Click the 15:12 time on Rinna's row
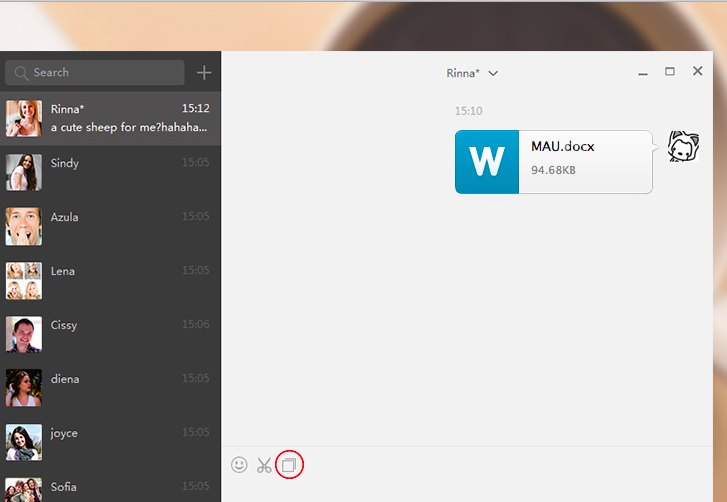This screenshot has width=727, height=502. click(x=196, y=108)
